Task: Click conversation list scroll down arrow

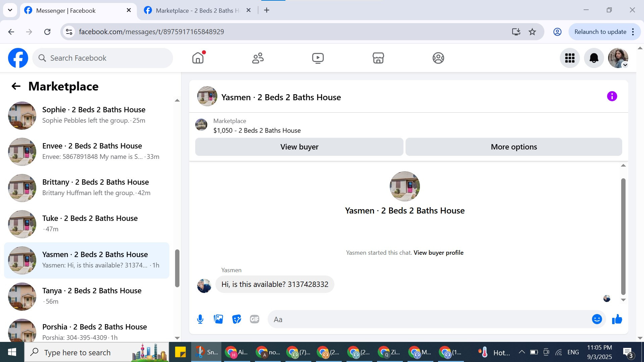Action: [177, 338]
